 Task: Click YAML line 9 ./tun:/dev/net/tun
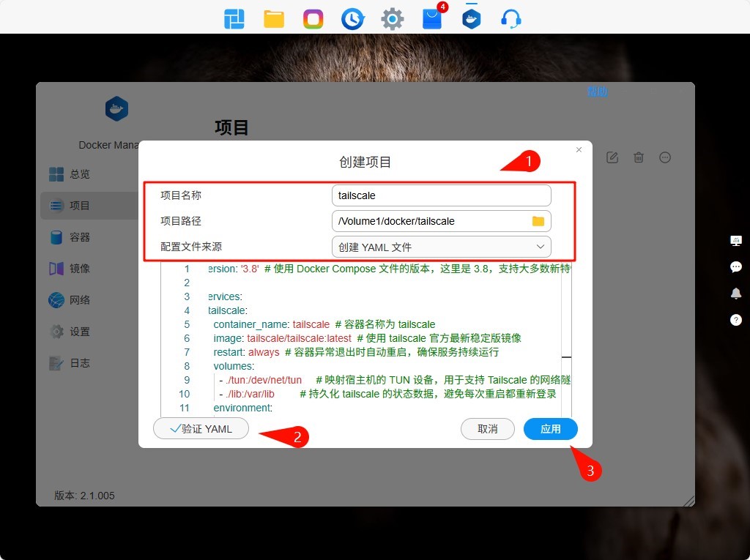click(x=264, y=380)
